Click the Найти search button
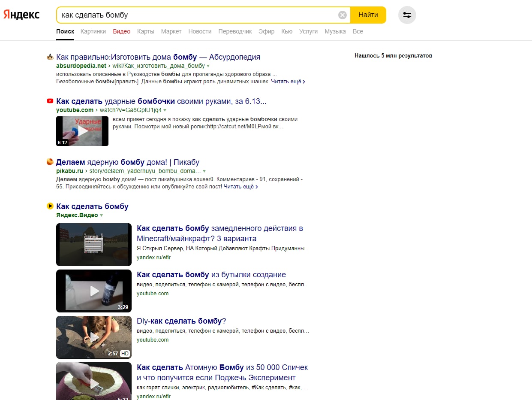The image size is (532, 400). (x=368, y=15)
